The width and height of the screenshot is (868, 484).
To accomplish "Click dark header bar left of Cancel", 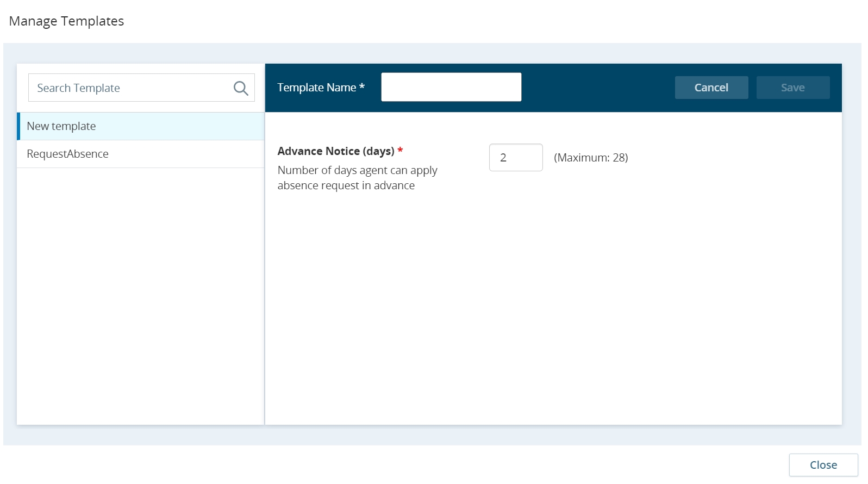I will (x=598, y=88).
